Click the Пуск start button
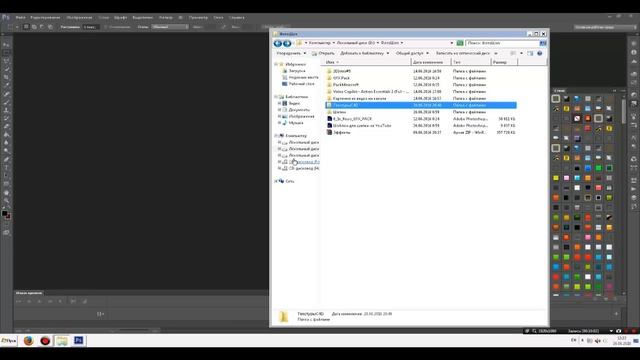The image size is (640, 360). click(9, 340)
